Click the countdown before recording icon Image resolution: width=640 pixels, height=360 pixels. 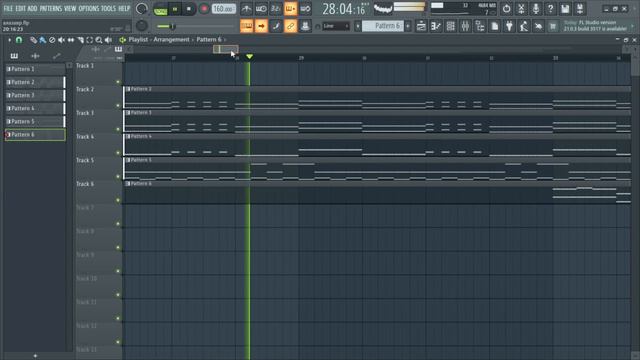(276, 9)
